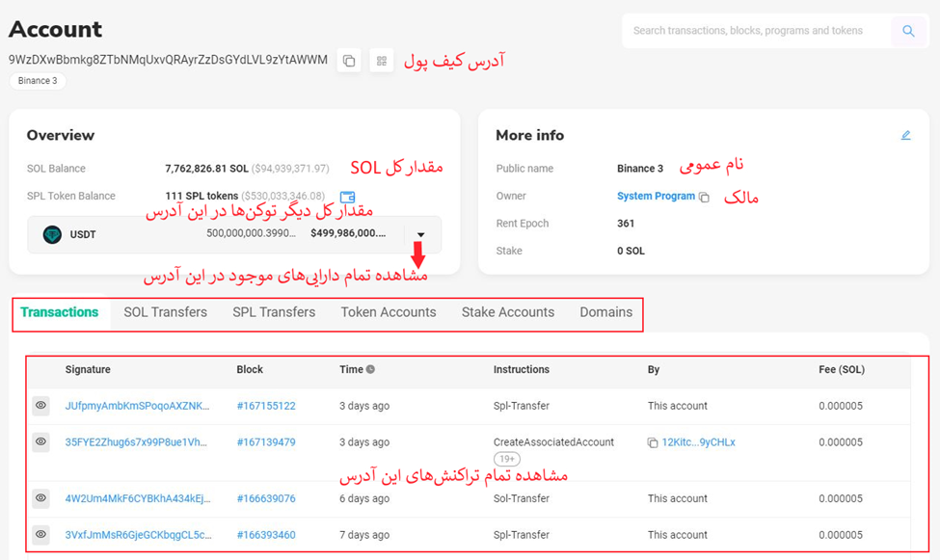The width and height of the screenshot is (940, 560).
Task: Open block #167155122
Action: pyautogui.click(x=266, y=406)
